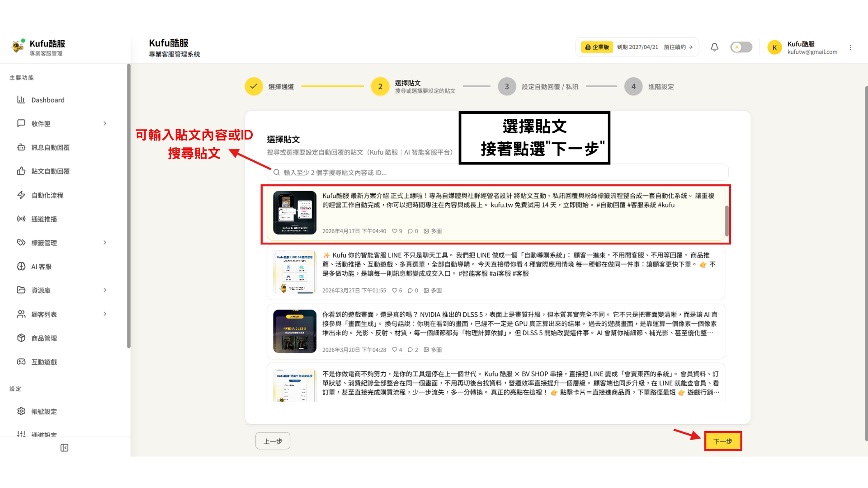Click the 選擇通道 step label
Screen dimensions: 868x488
click(281, 87)
